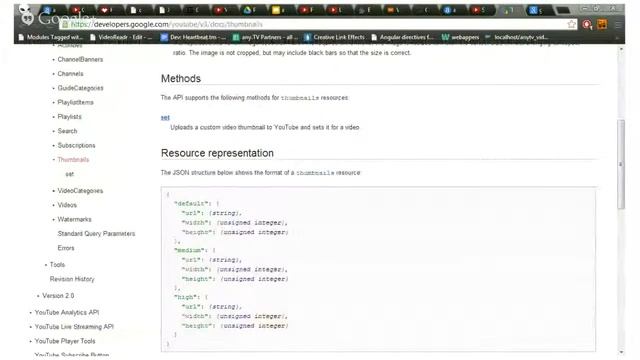
Task: Open Standard Query Parameters page
Action: click(96, 233)
